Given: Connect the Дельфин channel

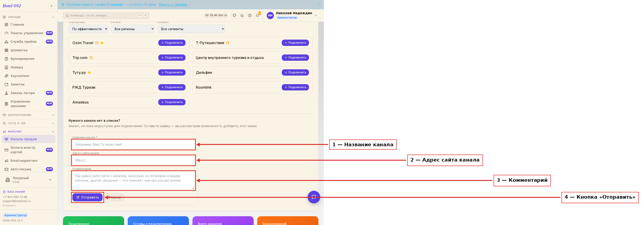Looking at the screenshot, I should point(295,72).
